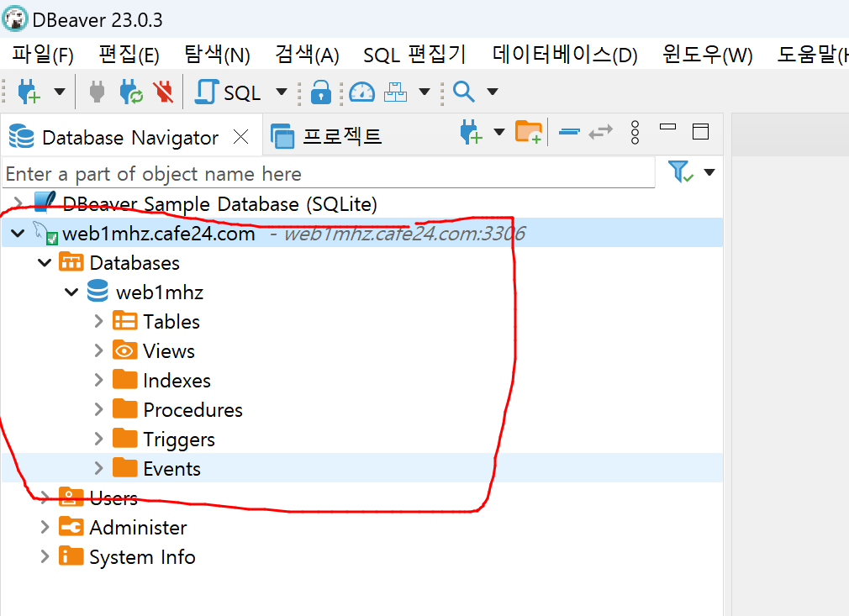Click the schema diagram boxes icon
This screenshot has width=849, height=616.
tap(395, 92)
